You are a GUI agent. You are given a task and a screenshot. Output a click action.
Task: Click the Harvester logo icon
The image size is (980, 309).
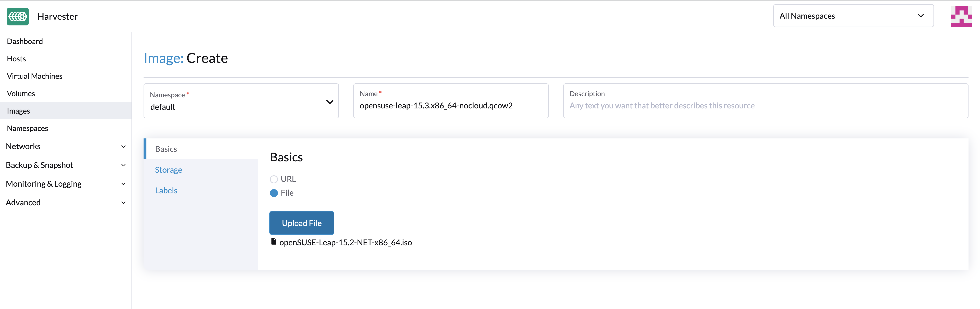(x=17, y=16)
